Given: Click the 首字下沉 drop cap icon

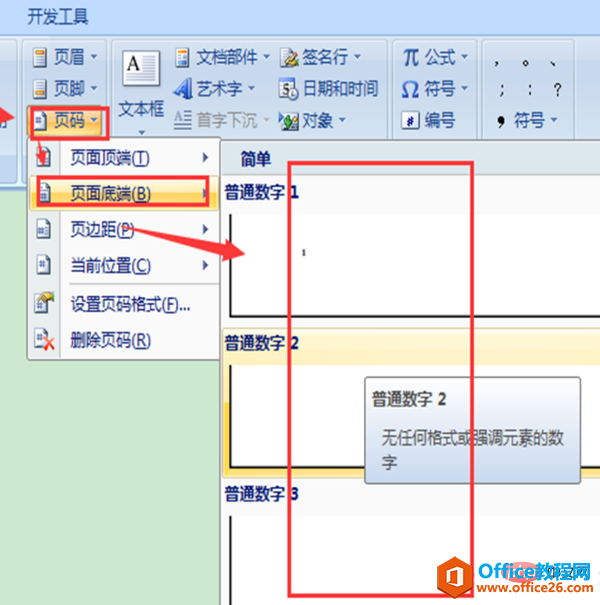Looking at the screenshot, I should point(183,120).
